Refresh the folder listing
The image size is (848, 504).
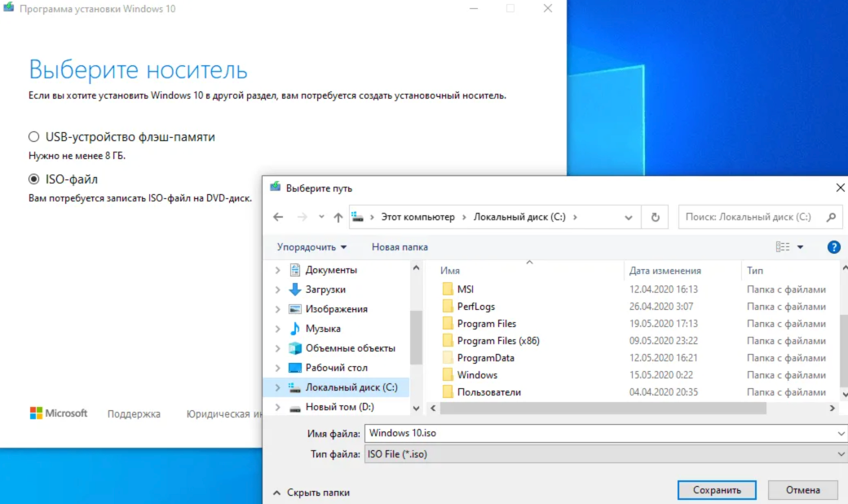pos(655,217)
